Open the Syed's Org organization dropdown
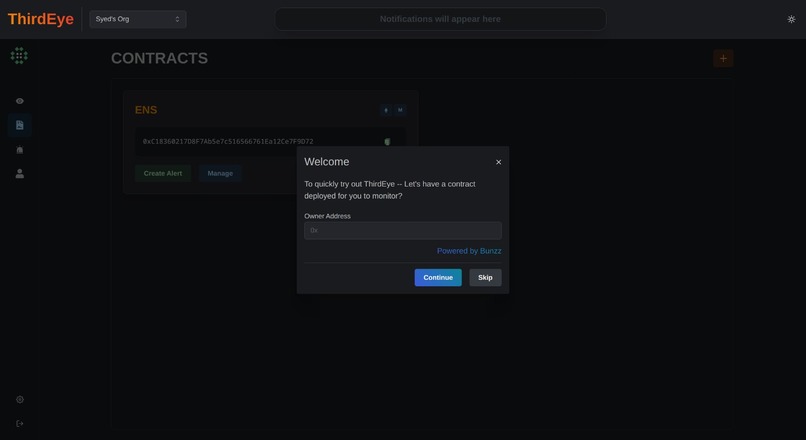This screenshot has height=440, width=806. [138, 19]
